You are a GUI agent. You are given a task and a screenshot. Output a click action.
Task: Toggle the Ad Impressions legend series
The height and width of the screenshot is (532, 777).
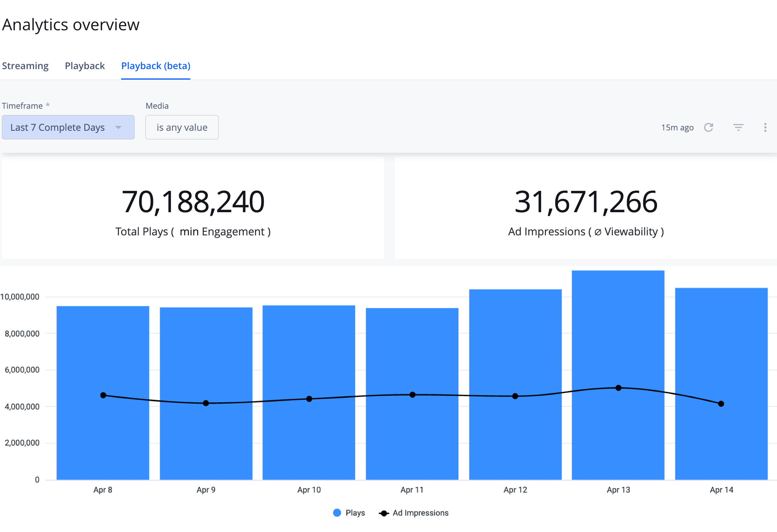click(420, 513)
